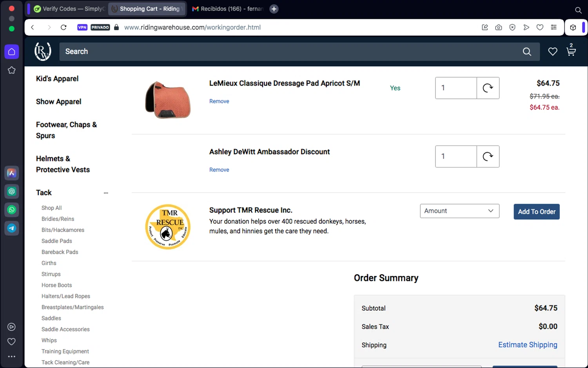Viewport: 588px width, 368px height.
Task: Take a snapshot with the camera icon
Action: click(499, 27)
